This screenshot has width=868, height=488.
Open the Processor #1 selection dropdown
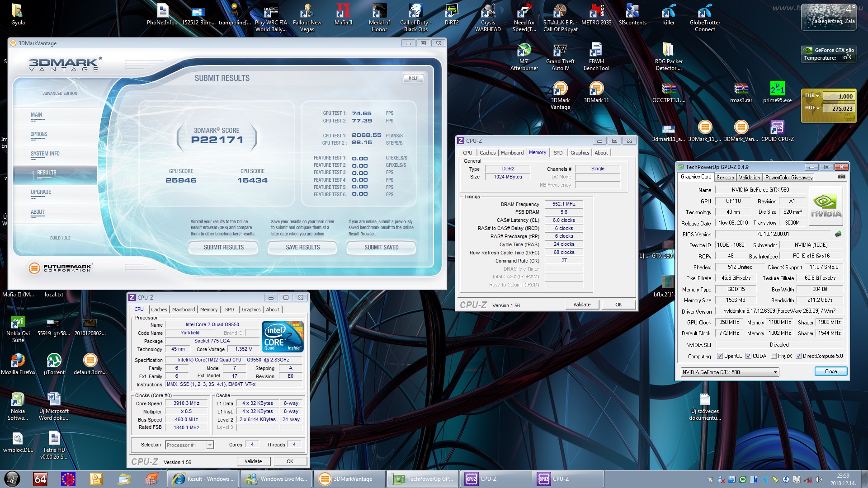tap(210, 445)
